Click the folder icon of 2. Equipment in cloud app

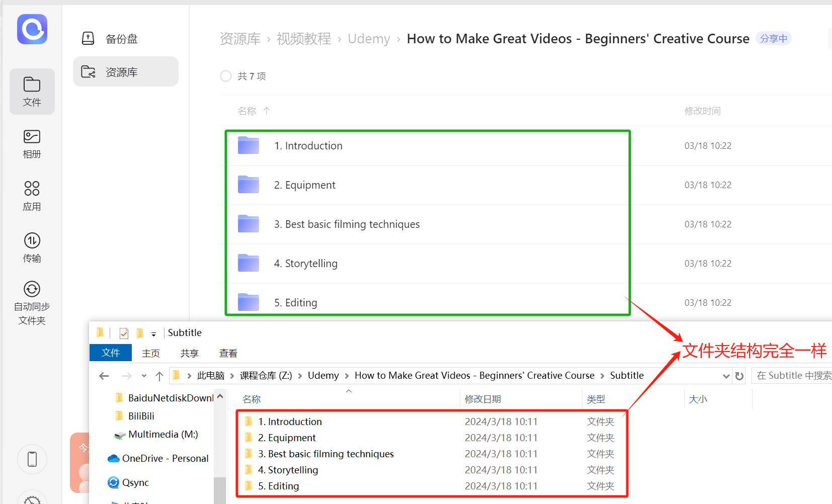coord(248,185)
